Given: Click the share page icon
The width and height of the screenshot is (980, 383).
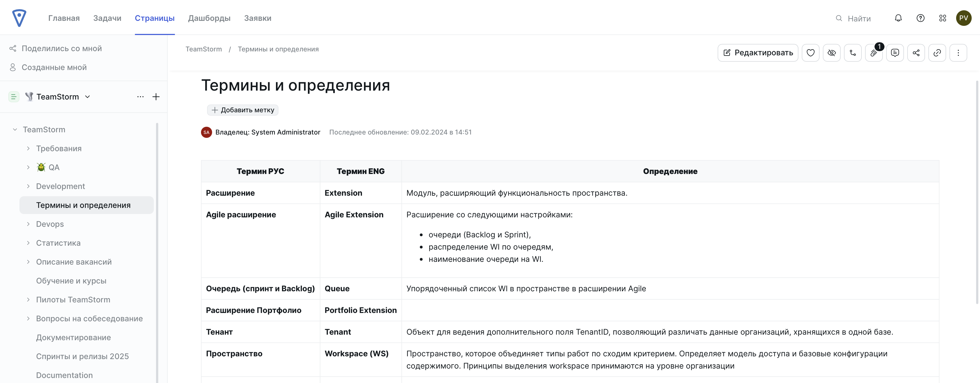Looking at the screenshot, I should coord(916,53).
